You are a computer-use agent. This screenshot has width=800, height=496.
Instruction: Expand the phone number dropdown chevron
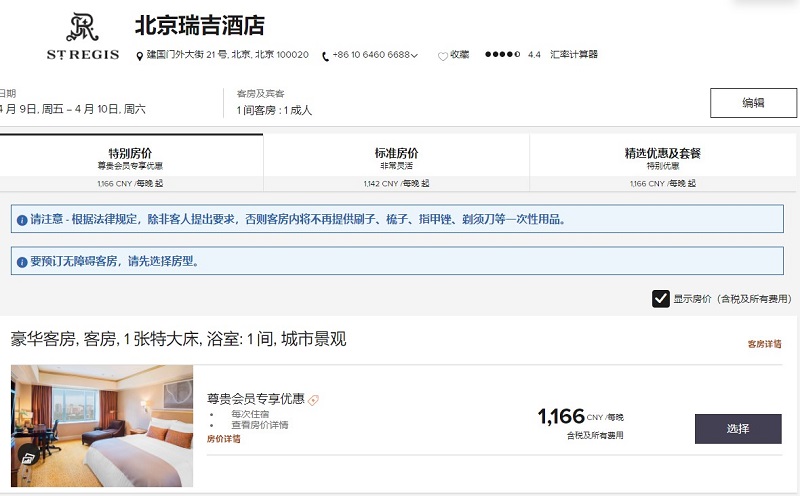pos(414,55)
